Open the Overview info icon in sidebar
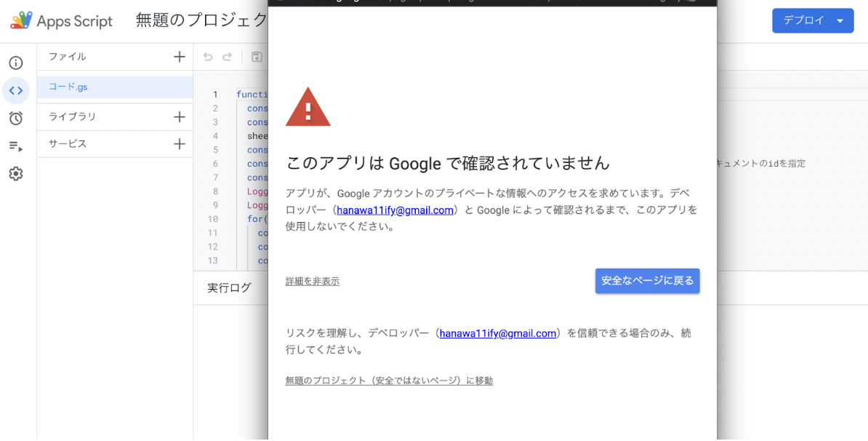Viewport: 868px width, 441px height. 16,63
